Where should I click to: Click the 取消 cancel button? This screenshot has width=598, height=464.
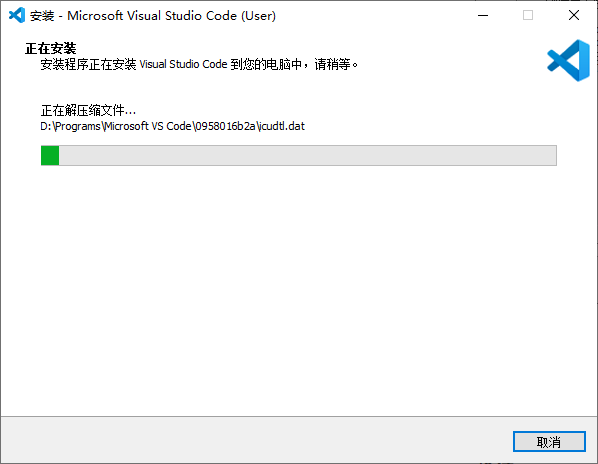point(549,442)
